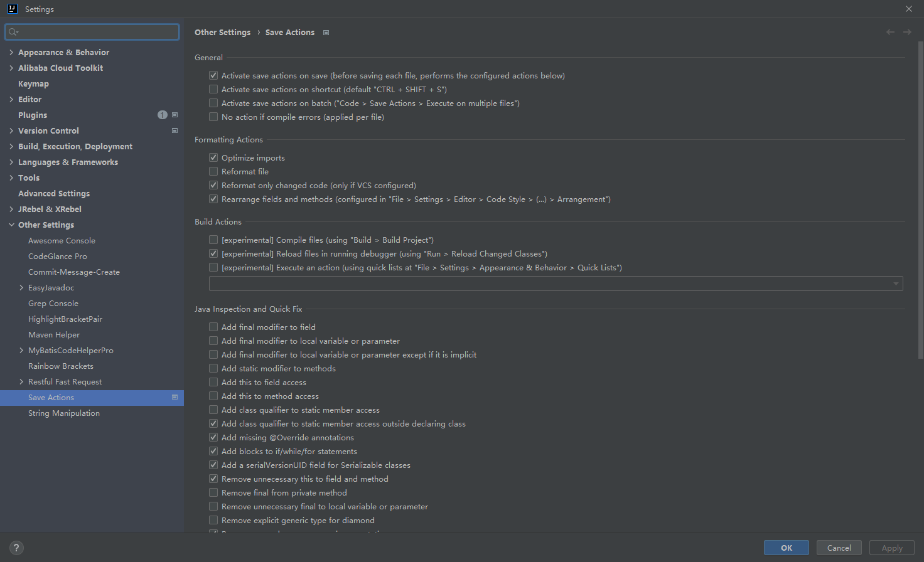The image size is (924, 562).
Task: Click the project-level icon beside Save Actions breadcrumb
Action: coord(326,33)
